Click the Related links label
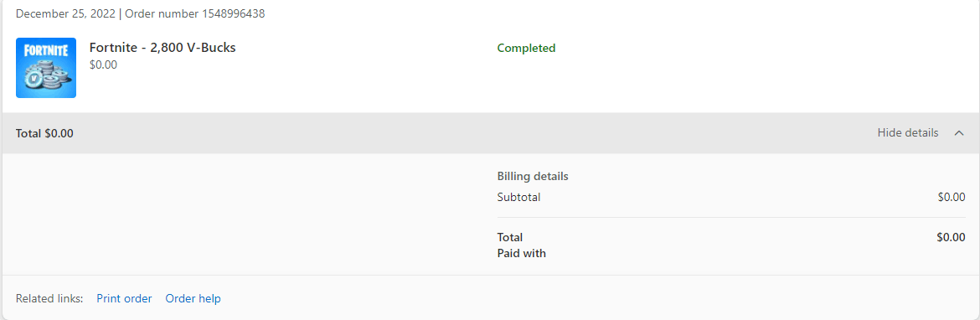980x320 pixels. (x=49, y=299)
